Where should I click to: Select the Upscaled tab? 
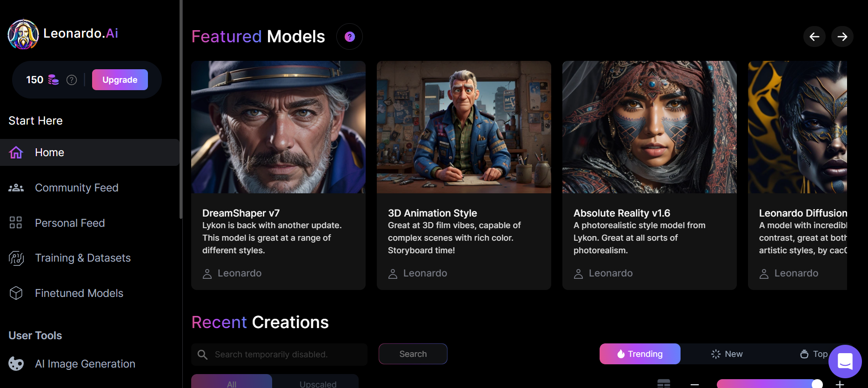pos(318,382)
